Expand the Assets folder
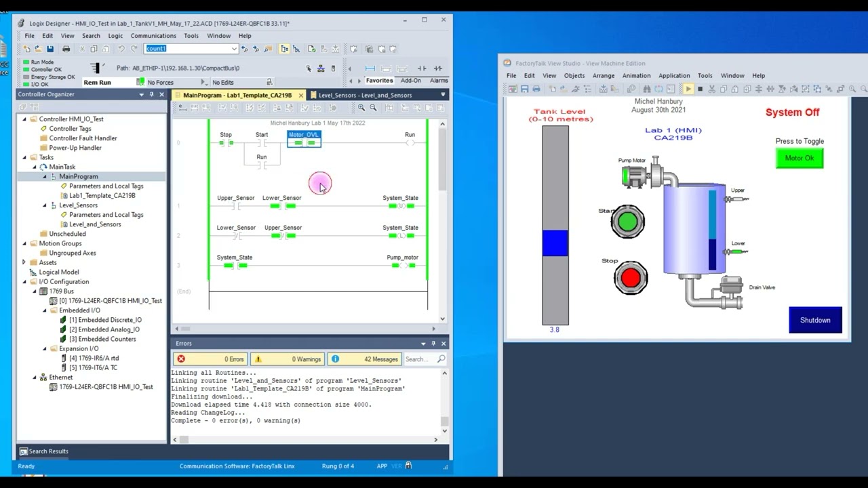The width and height of the screenshot is (868, 488). click(24, 262)
